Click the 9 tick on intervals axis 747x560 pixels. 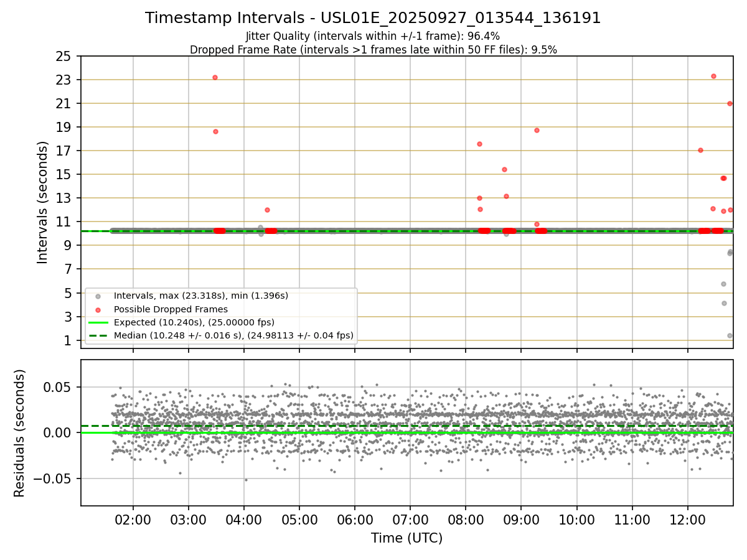click(x=67, y=245)
